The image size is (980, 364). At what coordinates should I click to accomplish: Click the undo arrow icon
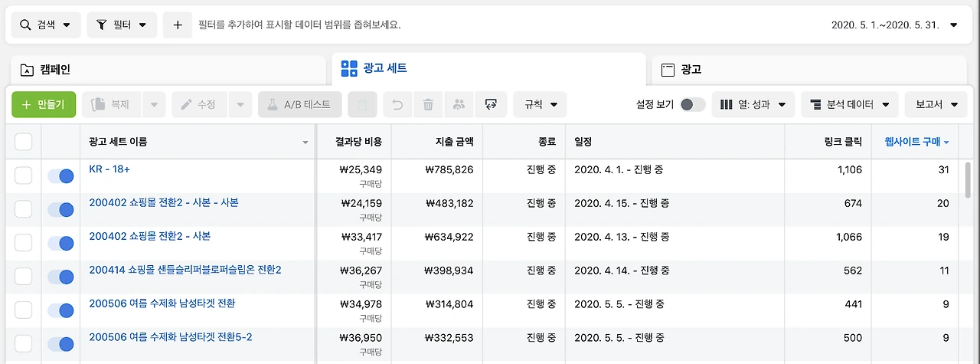pos(397,104)
